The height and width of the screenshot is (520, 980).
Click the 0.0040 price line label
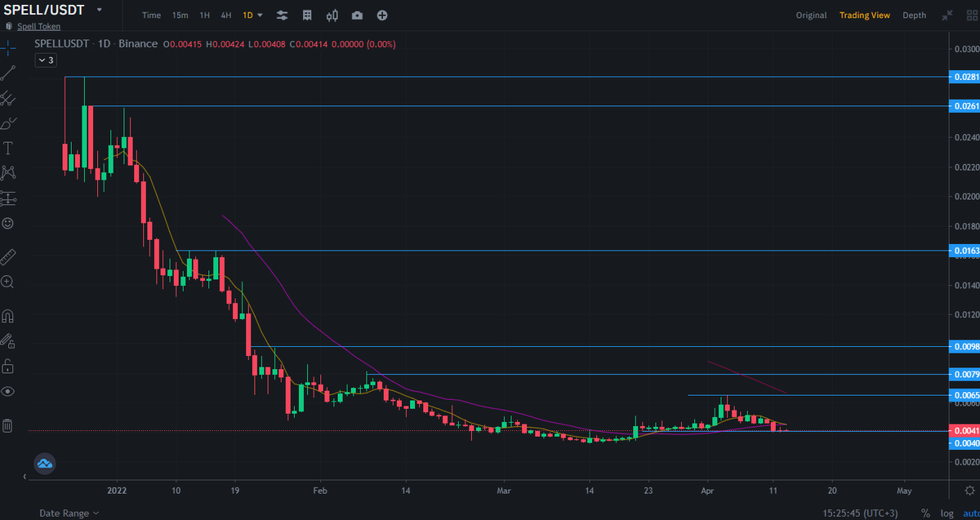[964, 442]
